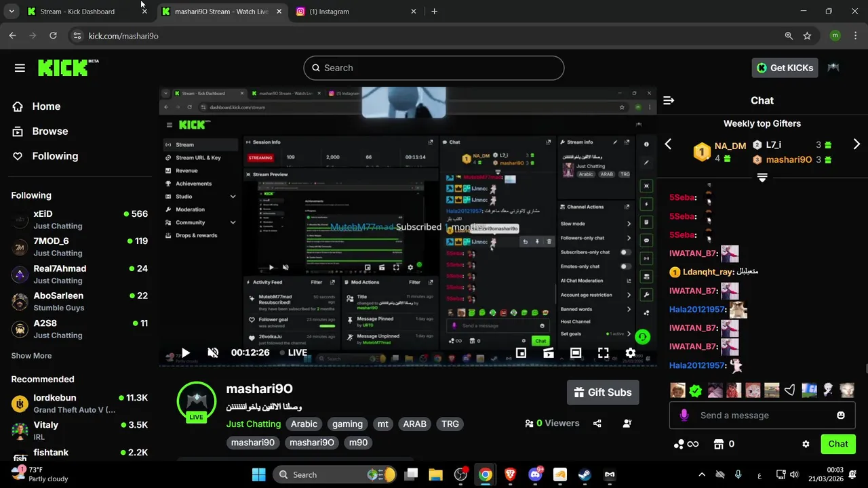Open the player settings gear

(630, 352)
